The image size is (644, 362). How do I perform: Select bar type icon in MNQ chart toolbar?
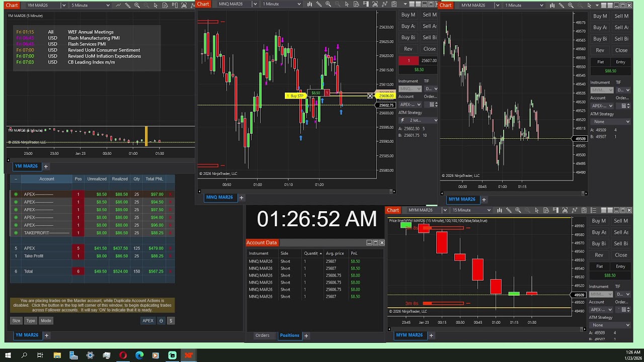309,4
